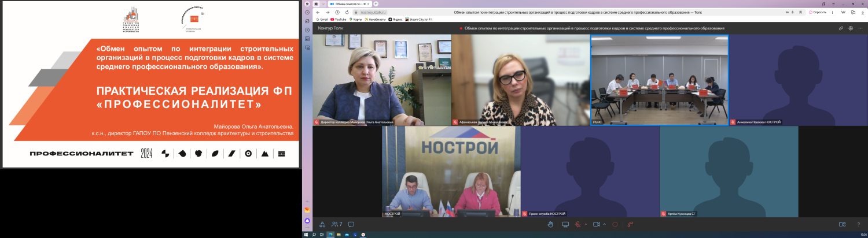Viewport: 868px width, 238px height.
Task: Select the PQRC conference room tile
Action: pyautogui.click(x=659, y=80)
